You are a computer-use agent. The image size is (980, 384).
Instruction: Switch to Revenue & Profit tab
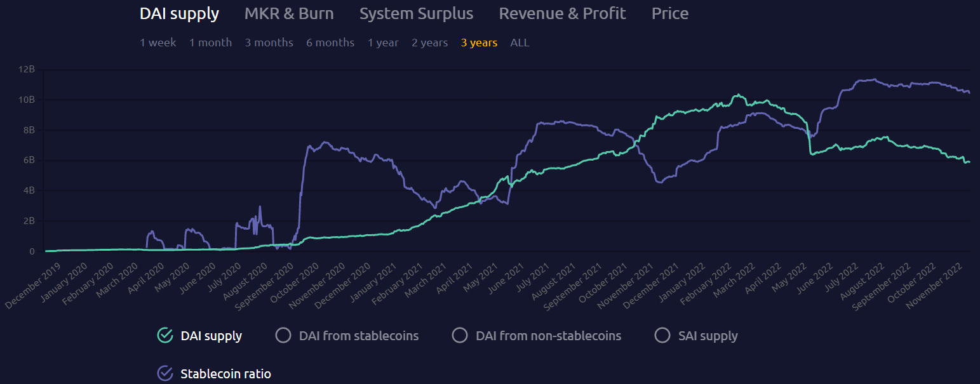point(562,14)
